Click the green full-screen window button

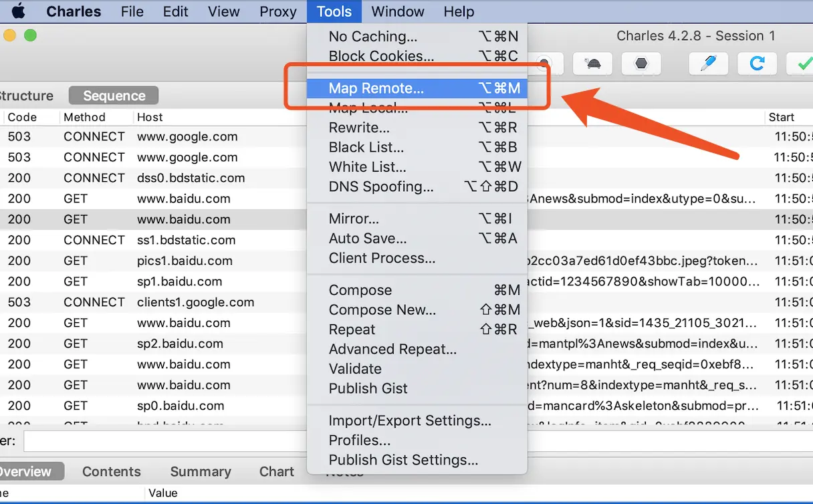click(30, 35)
